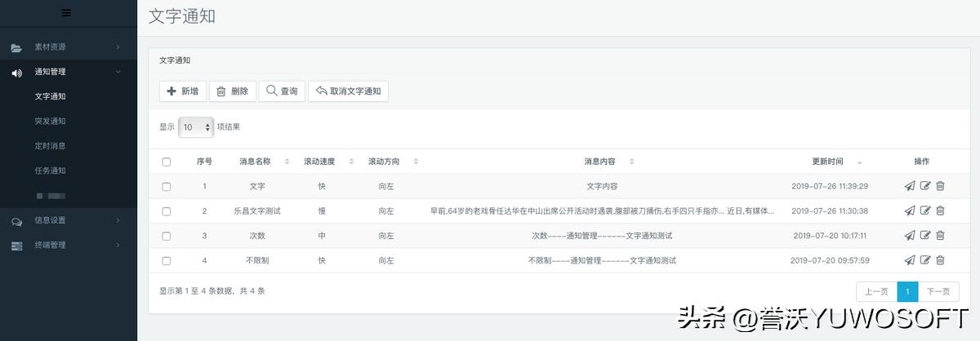
Task: Send the 乐昌文字测试 row message
Action: 910,210
